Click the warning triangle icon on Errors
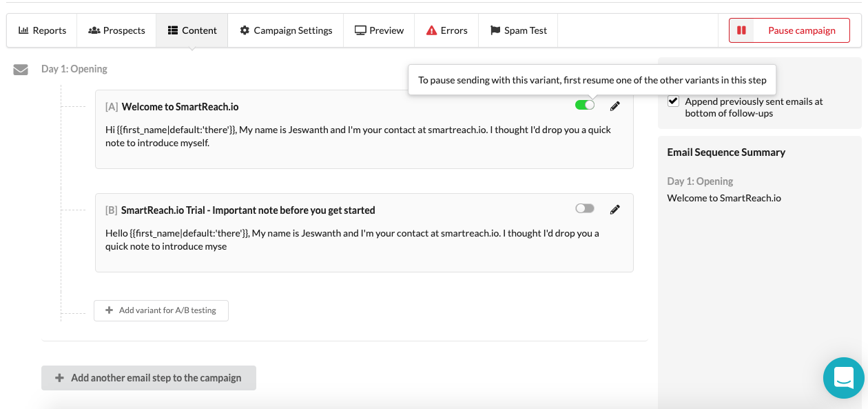Viewport: 868px width, 409px height. [x=431, y=30]
